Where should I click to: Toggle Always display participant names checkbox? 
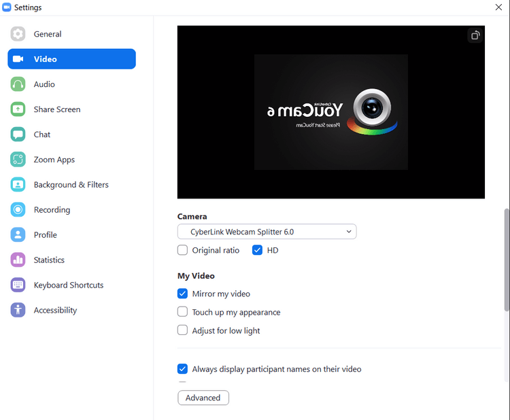point(182,368)
